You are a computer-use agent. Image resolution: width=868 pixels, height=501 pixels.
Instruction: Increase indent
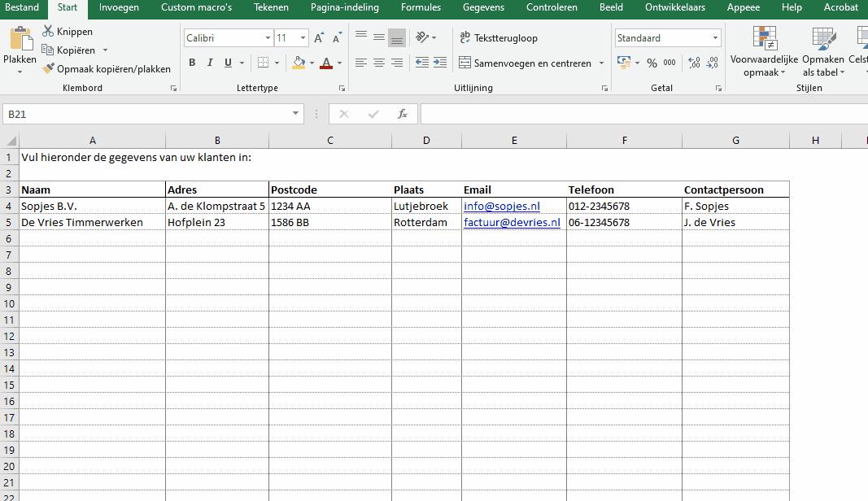point(440,63)
